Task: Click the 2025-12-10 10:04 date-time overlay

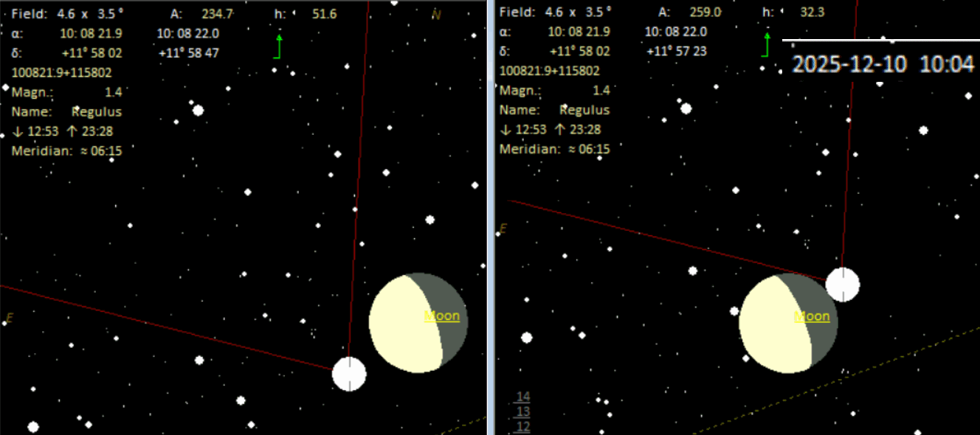Action: pos(883,64)
